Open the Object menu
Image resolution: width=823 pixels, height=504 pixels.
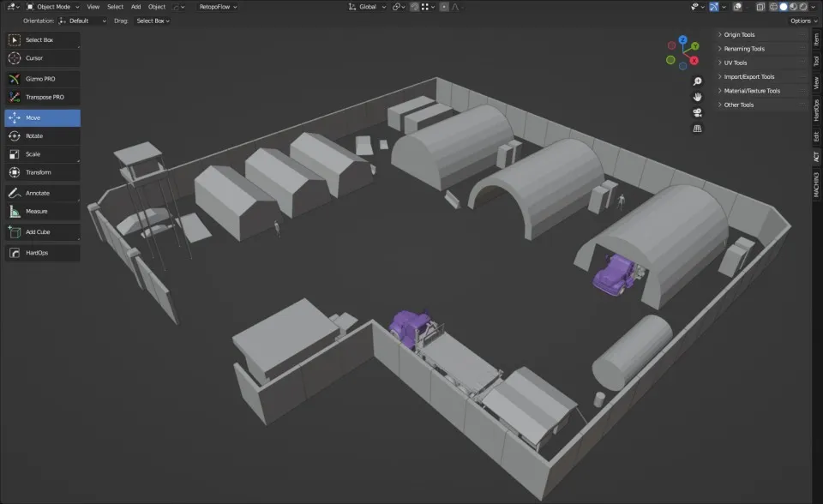[155, 6]
